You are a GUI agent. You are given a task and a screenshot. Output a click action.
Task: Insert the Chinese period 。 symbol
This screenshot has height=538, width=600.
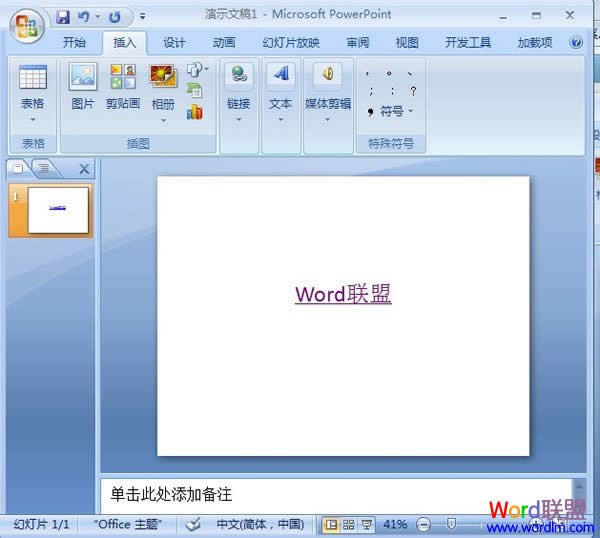(389, 73)
